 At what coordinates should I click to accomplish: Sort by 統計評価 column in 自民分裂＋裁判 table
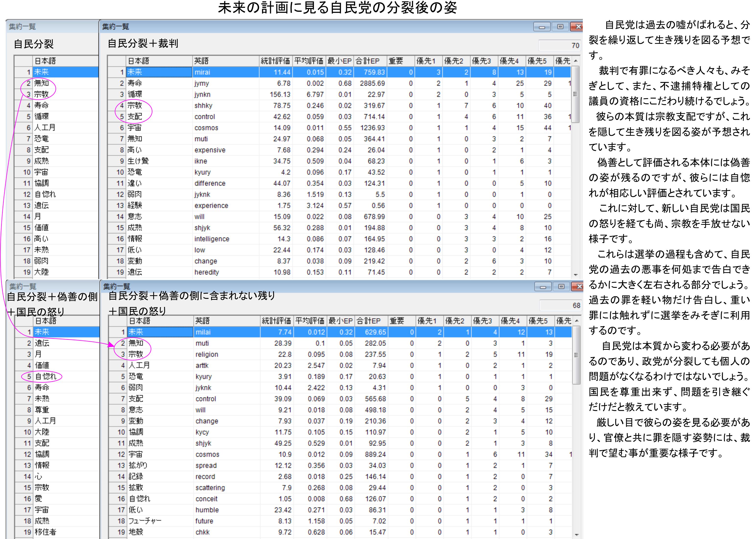click(275, 61)
